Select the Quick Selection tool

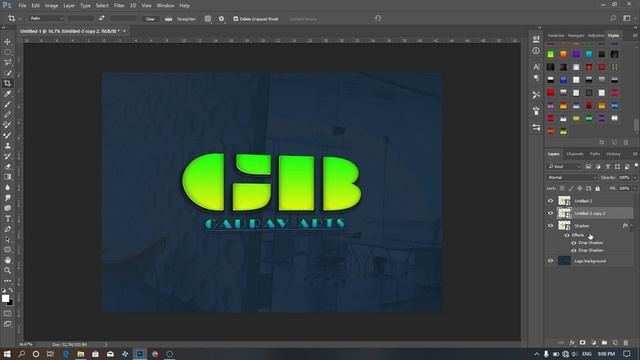(x=7, y=73)
